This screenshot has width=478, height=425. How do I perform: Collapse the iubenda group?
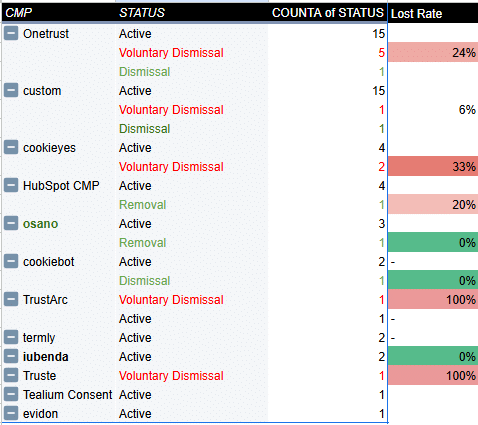pos(11,356)
